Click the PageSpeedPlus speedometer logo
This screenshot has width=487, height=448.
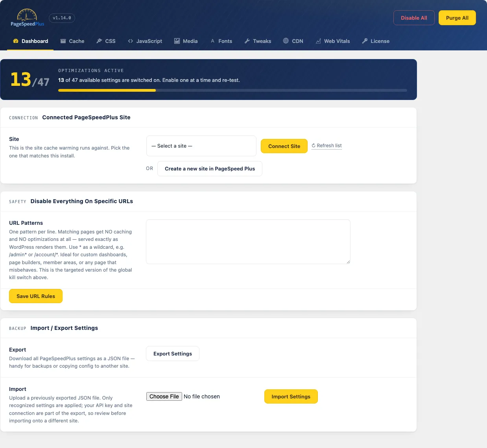pos(27,18)
